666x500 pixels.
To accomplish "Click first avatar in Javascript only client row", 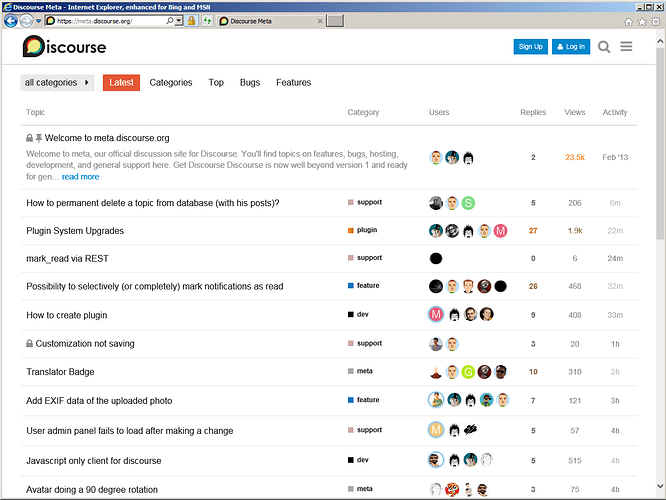I will (436, 460).
